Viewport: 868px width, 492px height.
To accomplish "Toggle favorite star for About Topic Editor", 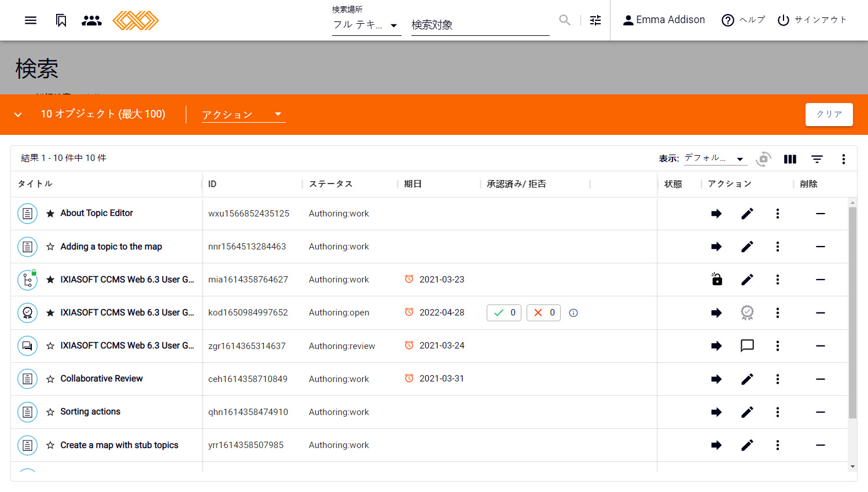I will pos(50,214).
